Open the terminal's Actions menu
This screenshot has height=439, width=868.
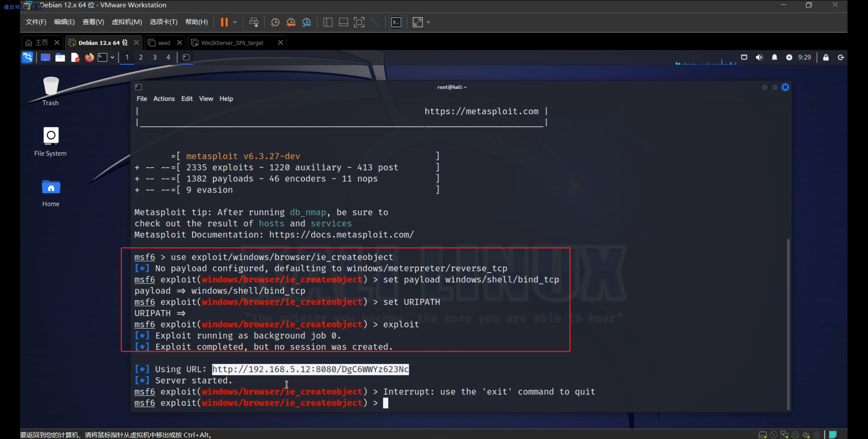pos(164,99)
